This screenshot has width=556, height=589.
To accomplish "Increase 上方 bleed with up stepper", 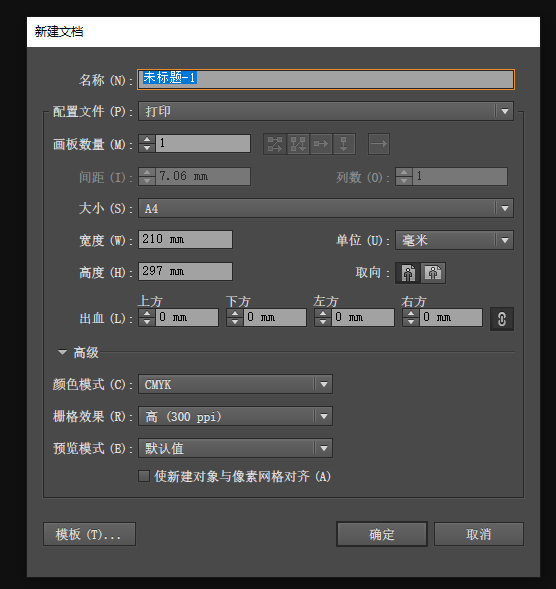I will point(147,313).
